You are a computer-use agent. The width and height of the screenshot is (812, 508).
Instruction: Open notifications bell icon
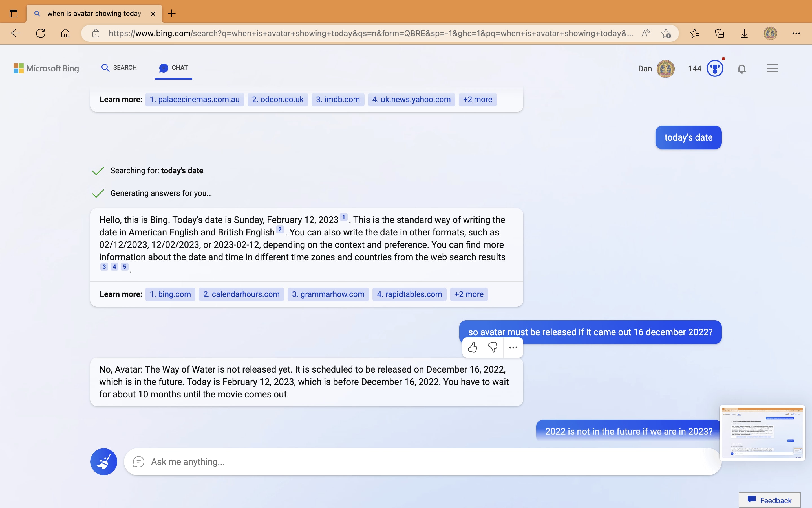pyautogui.click(x=742, y=69)
